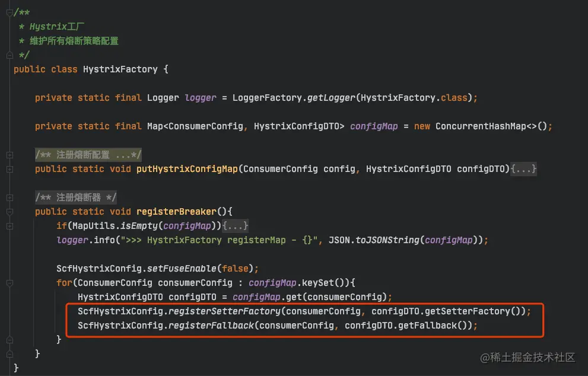Click the getFallback method call

427,326
